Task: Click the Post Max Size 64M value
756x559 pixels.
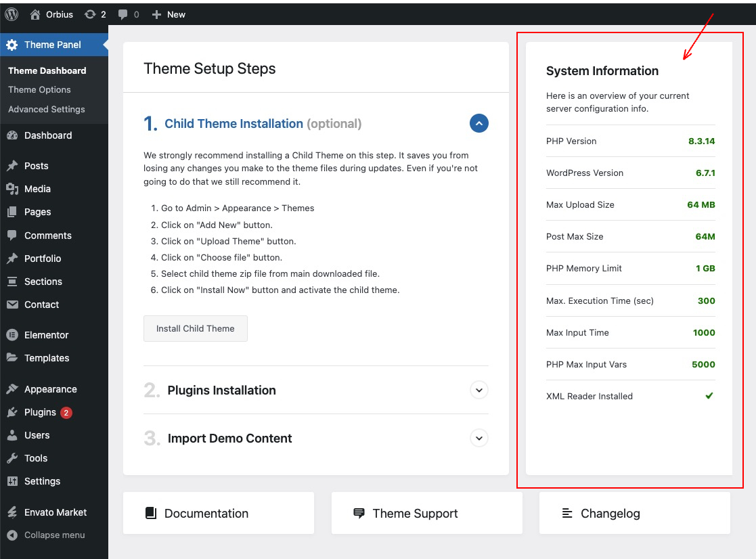Action: [705, 237]
